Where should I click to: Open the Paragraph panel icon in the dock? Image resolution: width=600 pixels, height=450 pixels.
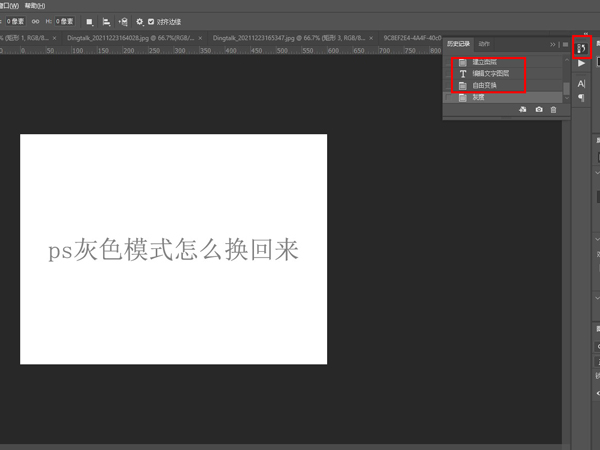581,98
